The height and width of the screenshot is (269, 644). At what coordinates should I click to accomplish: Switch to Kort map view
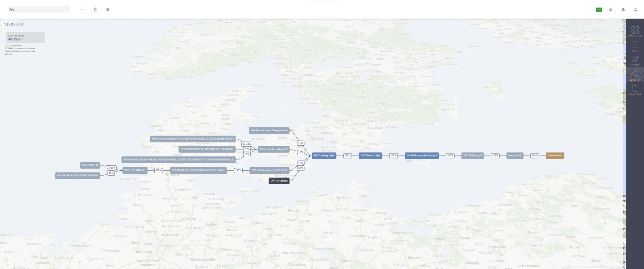click(x=635, y=46)
